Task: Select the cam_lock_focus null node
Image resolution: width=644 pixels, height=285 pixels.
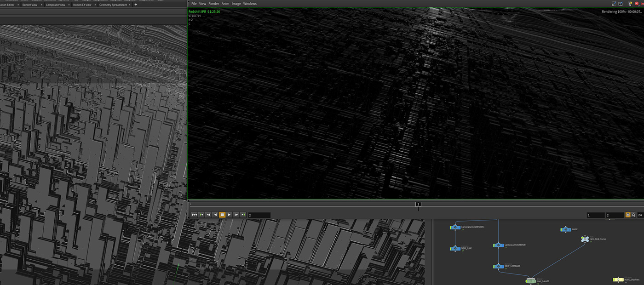Action: coord(585,239)
